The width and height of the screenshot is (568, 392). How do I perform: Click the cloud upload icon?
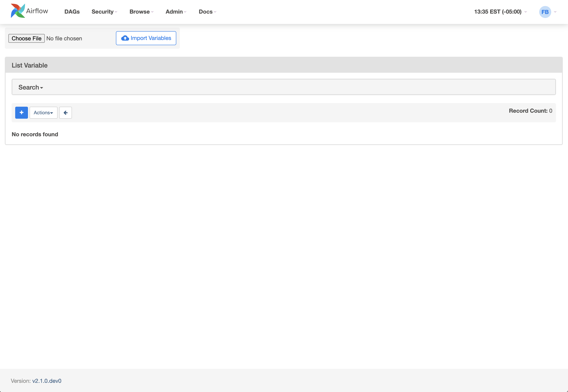[125, 38]
